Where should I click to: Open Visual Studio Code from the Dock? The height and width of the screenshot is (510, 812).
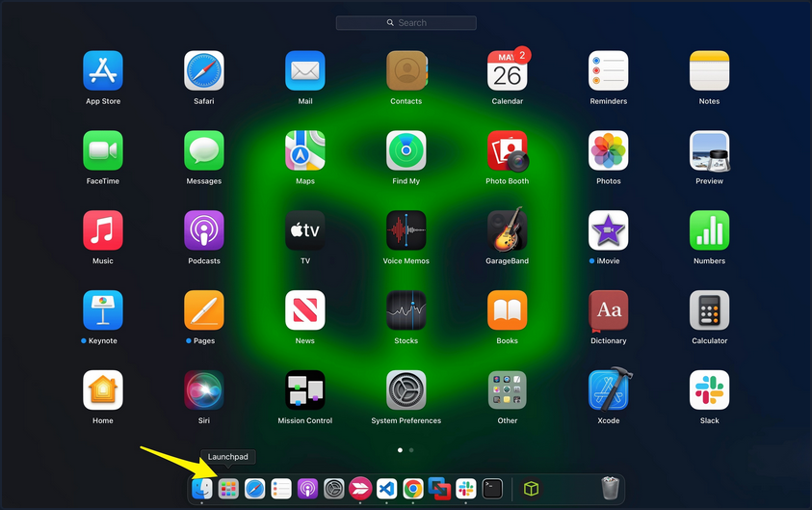tap(387, 489)
